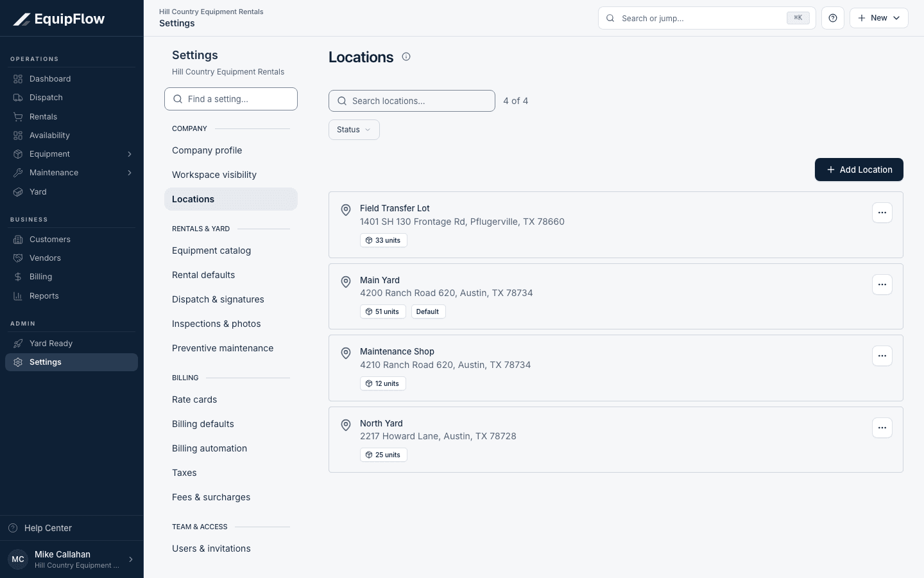
Task: Expand the Maintenance submenu chevron
Action: (130, 173)
